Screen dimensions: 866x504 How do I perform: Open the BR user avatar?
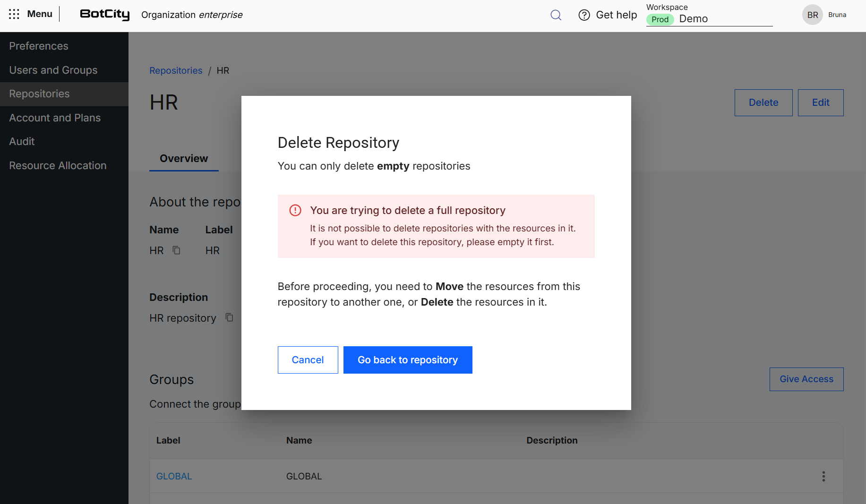[x=813, y=15]
